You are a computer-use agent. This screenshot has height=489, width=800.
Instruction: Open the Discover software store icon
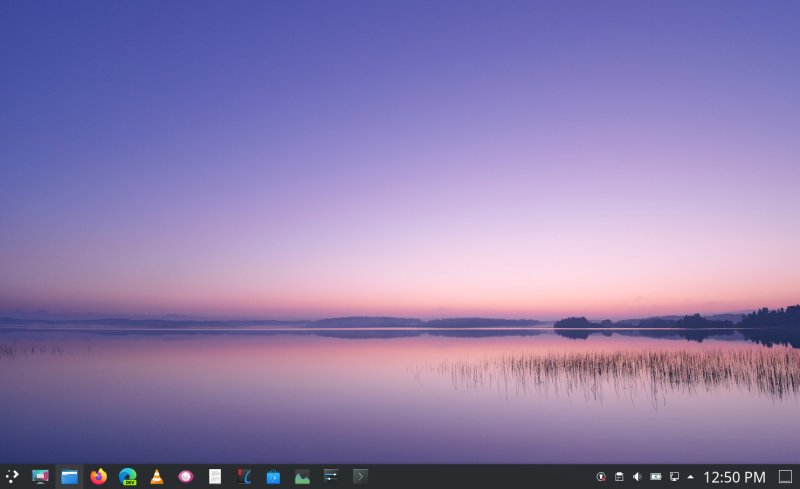tap(273, 477)
